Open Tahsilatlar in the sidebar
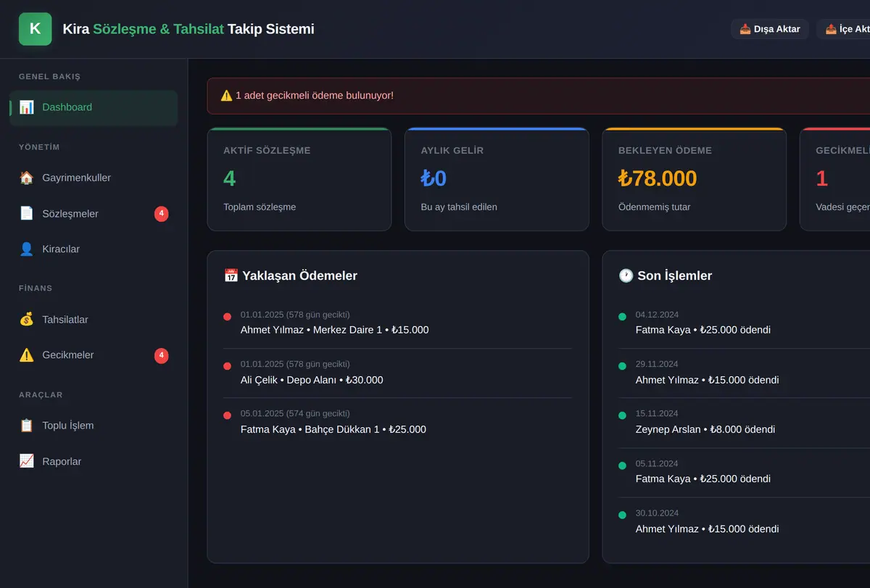This screenshot has width=870, height=588. [x=94, y=319]
